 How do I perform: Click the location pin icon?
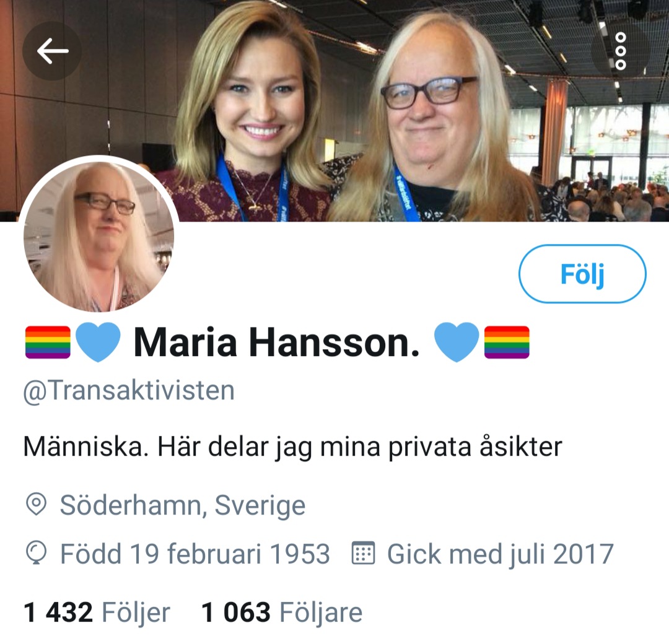coord(37,505)
